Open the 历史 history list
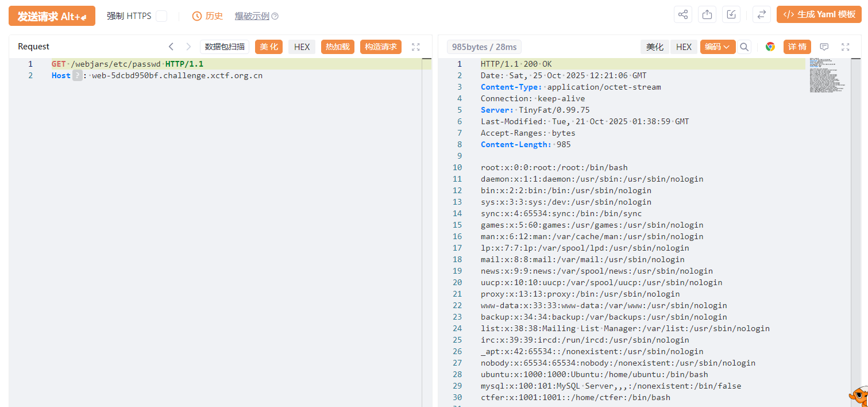Image resolution: width=868 pixels, height=407 pixels. point(208,16)
